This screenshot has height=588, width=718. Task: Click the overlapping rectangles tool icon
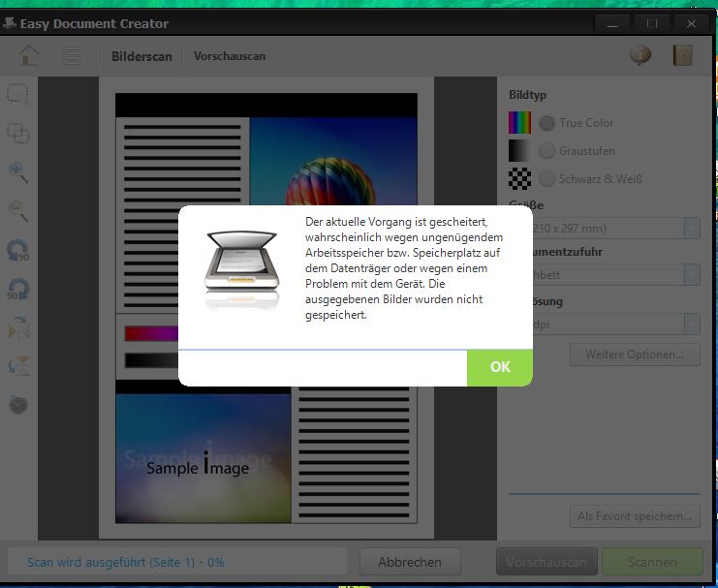17,134
